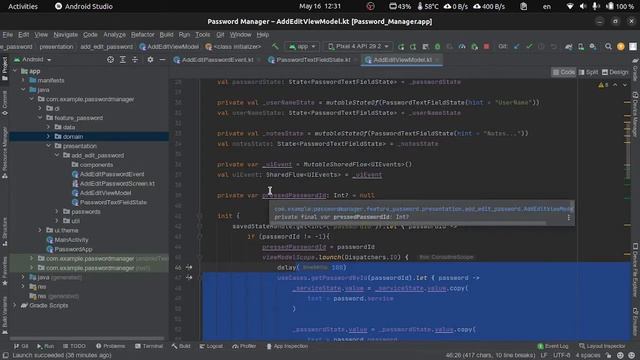Run the app with the green rerun icon
The image size is (640, 360).
click(401, 47)
